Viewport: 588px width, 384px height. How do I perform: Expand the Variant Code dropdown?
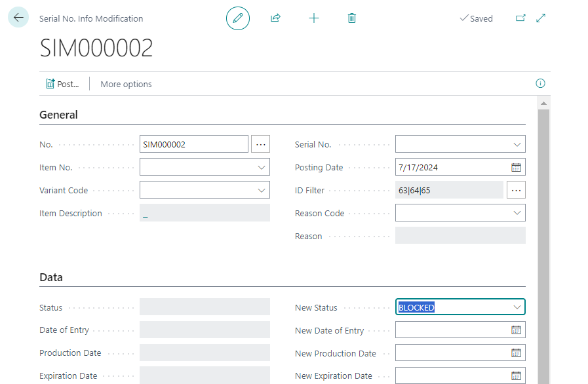pyautogui.click(x=262, y=190)
